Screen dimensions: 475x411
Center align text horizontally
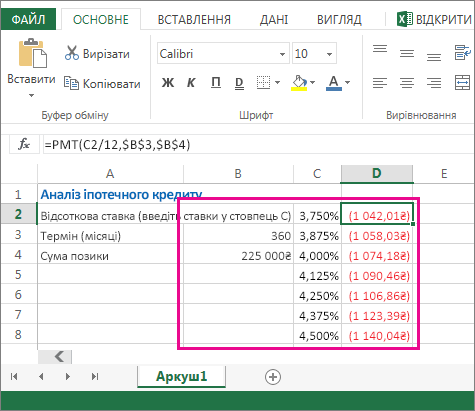407,82
